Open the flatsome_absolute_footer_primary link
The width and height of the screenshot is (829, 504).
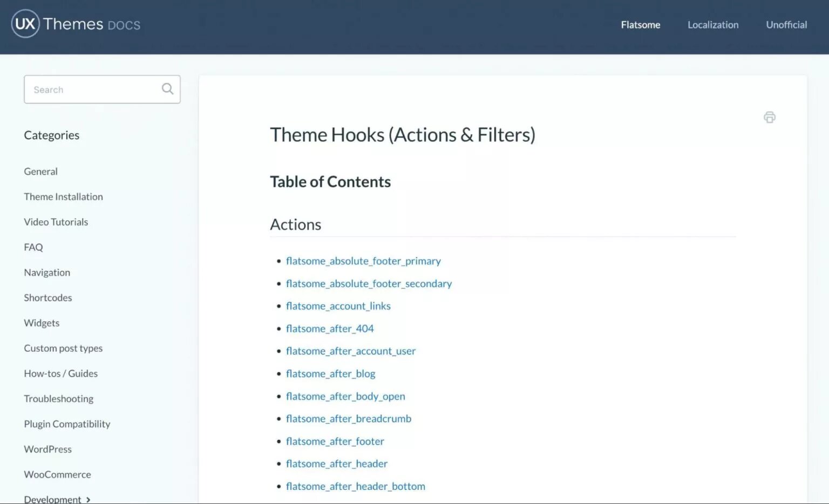tap(363, 261)
